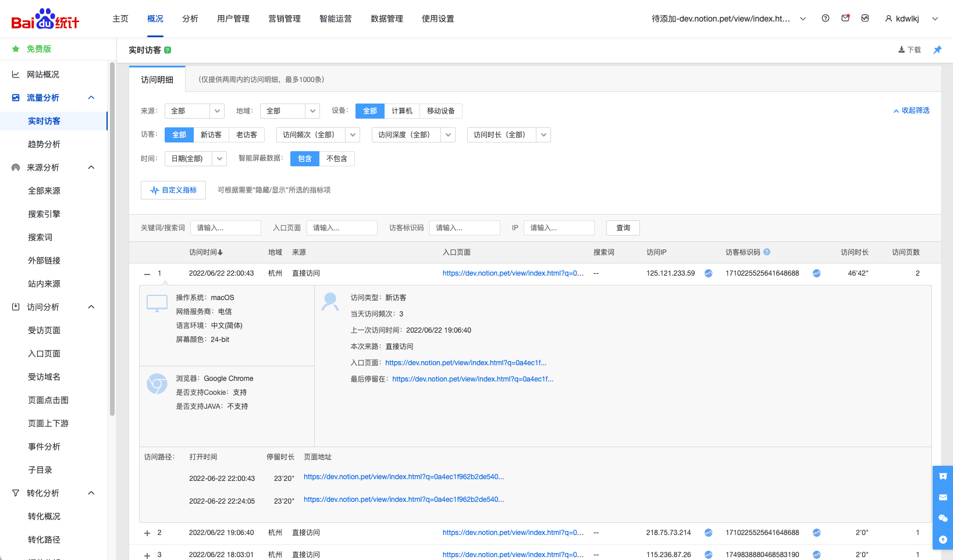This screenshot has height=560, width=953.
Task: Select 不包含 for smart-blocked data
Action: tap(337, 159)
